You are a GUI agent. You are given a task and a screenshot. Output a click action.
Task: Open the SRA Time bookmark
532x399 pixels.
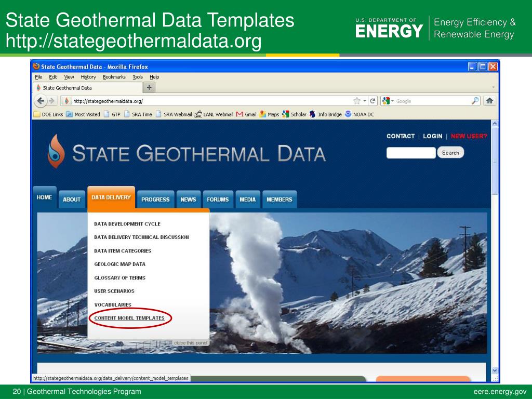[x=138, y=114]
